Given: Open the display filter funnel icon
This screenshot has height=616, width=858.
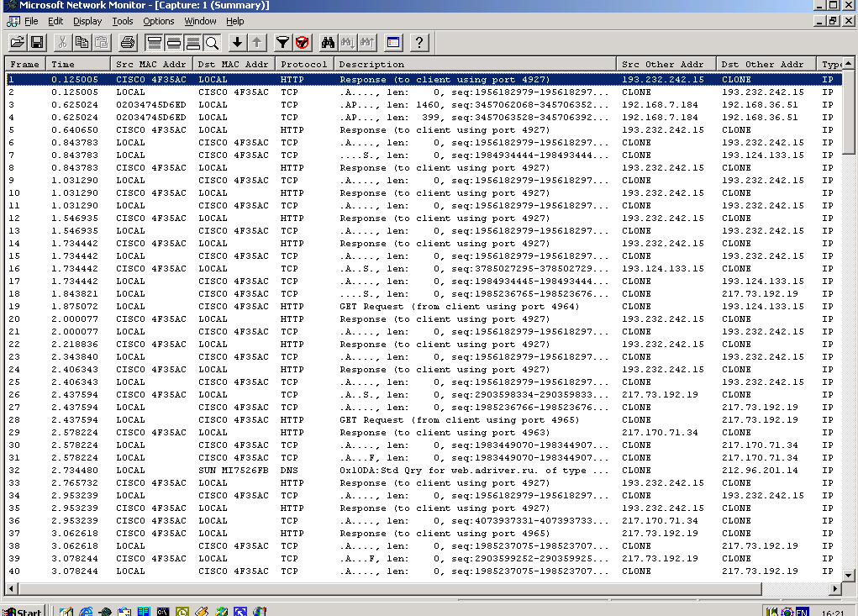Looking at the screenshot, I should 283,42.
